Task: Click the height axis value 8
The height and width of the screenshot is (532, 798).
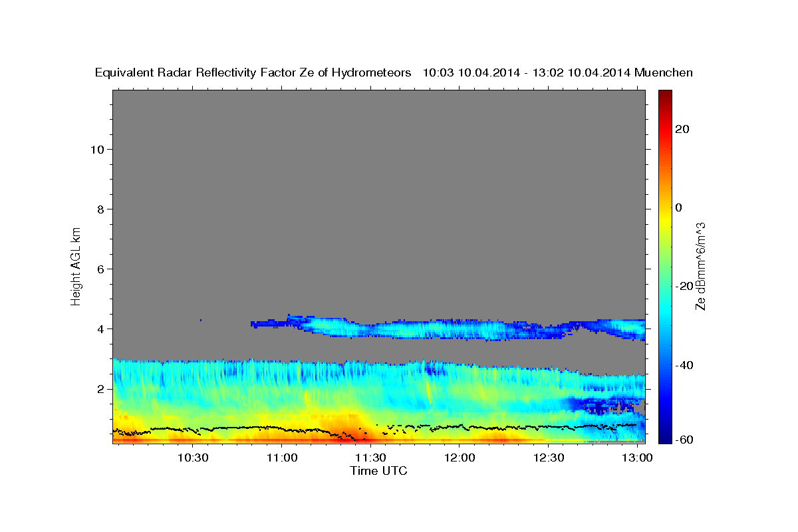Action: [x=101, y=209]
